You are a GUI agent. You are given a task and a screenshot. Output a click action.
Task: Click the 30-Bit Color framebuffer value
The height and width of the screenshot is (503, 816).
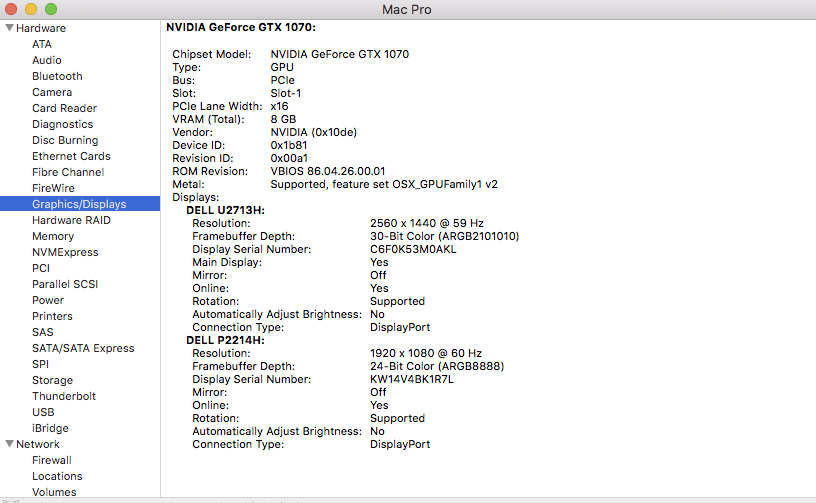444,236
